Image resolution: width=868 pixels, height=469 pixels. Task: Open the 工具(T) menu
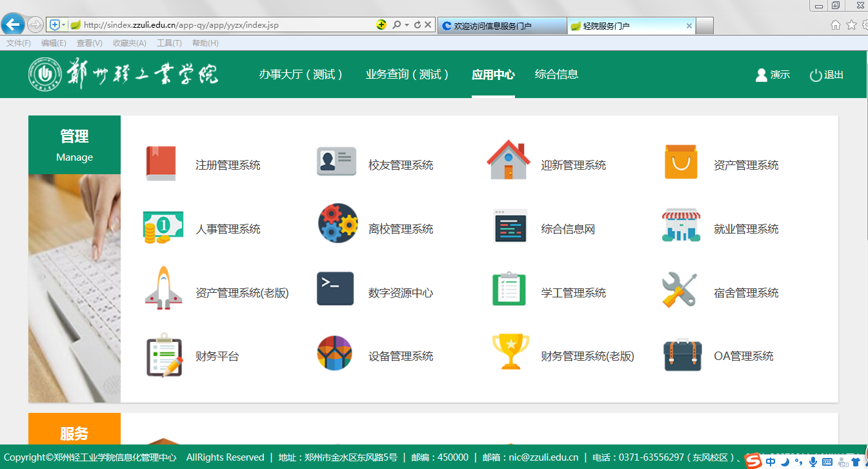169,43
